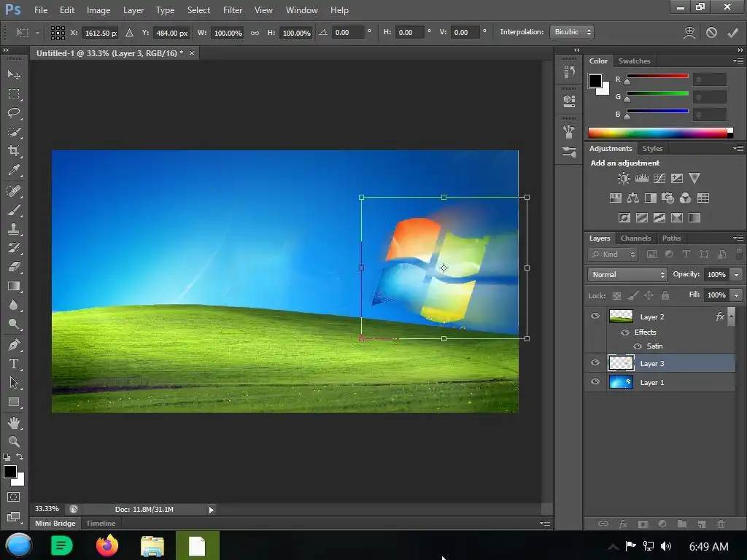Image resolution: width=747 pixels, height=560 pixels.
Task: Select the Crop tool
Action: tap(14, 151)
